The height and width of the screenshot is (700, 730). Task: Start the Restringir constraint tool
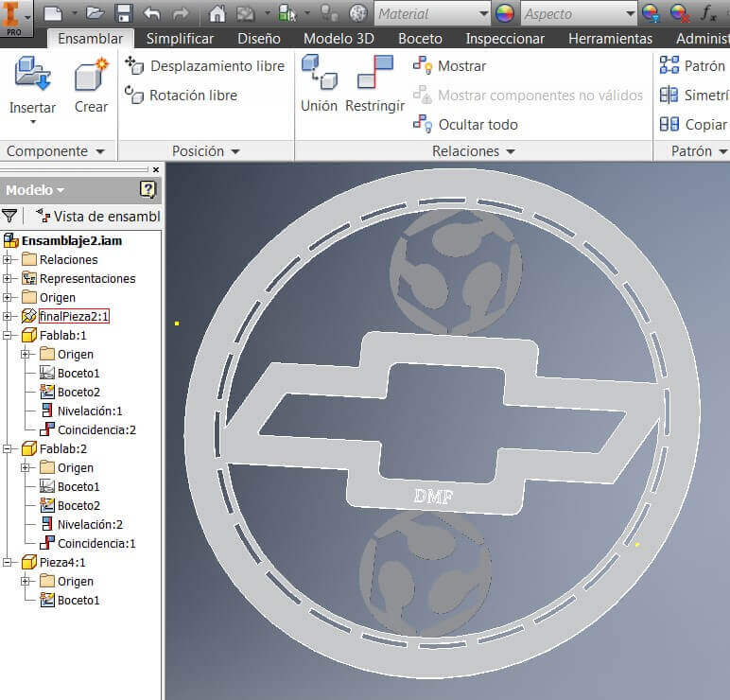374,84
